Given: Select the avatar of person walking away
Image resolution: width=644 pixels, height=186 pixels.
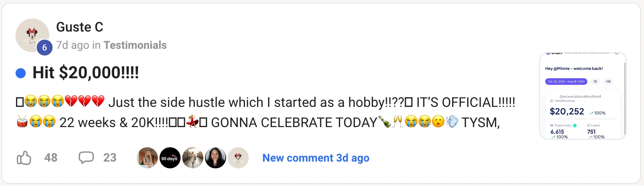Looking at the screenshot, I should 193,158.
